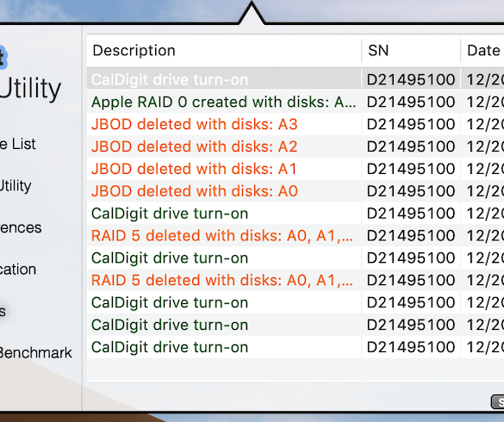This screenshot has width=504, height=422.
Task: Sort by the SN column header
Action: tap(411, 51)
